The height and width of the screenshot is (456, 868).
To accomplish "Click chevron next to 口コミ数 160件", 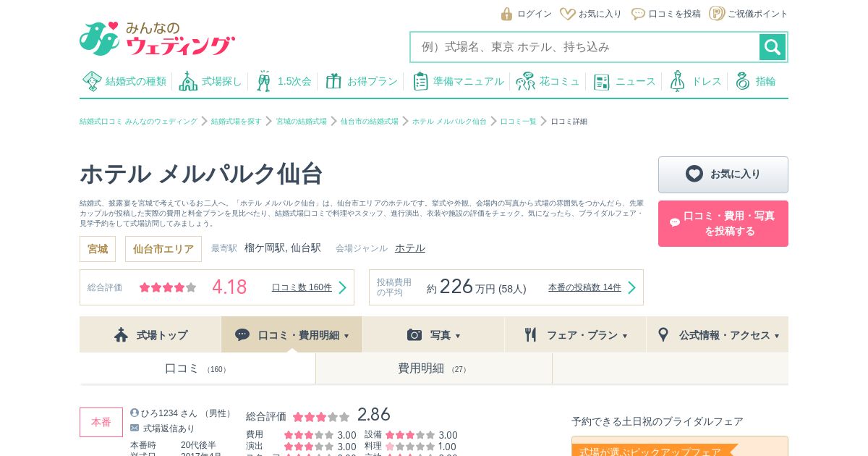I will coord(343,287).
